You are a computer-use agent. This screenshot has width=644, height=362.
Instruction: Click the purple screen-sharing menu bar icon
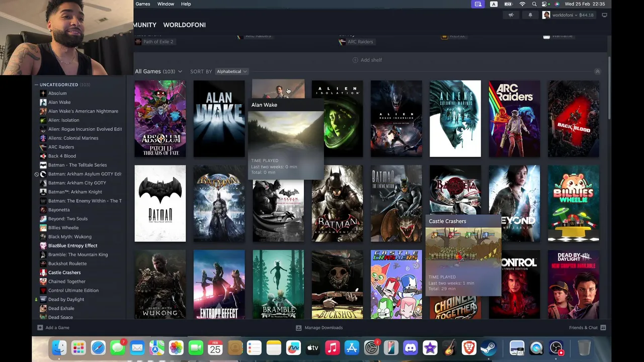(x=478, y=4)
